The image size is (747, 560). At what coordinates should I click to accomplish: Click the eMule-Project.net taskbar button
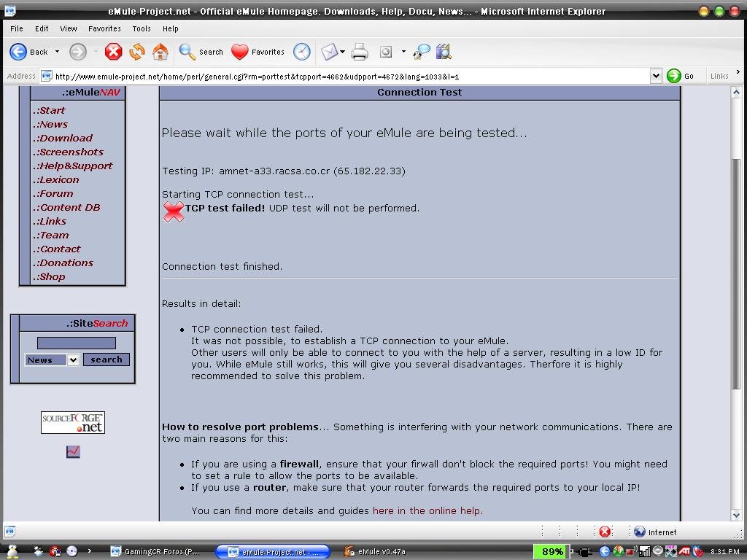click(273, 551)
